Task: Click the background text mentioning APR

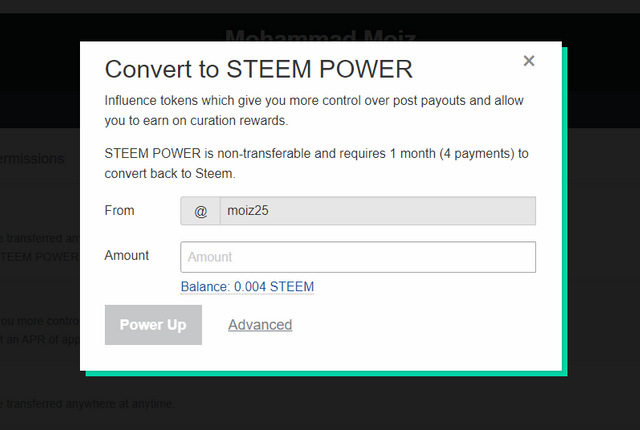Action: coord(40,339)
